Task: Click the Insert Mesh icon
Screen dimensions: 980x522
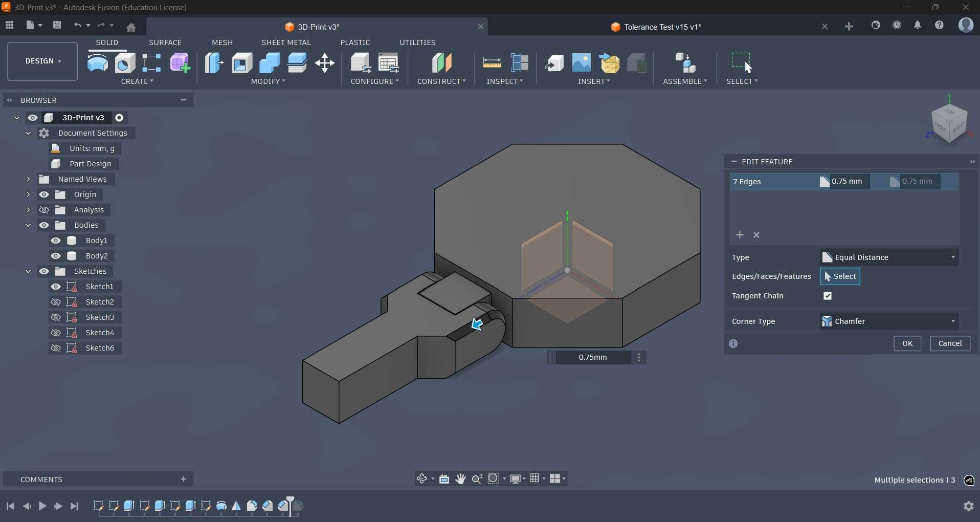Action: (610, 63)
